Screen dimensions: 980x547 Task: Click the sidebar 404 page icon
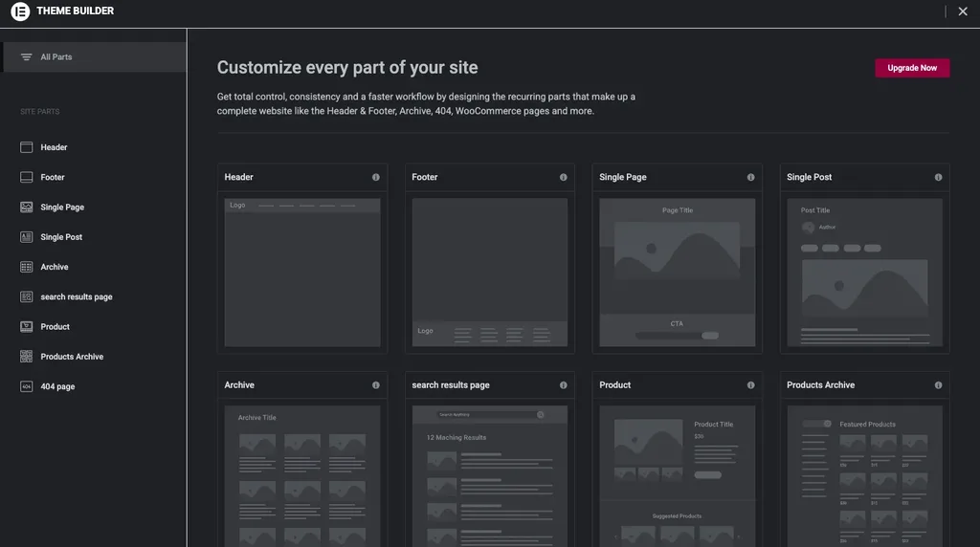(26, 386)
